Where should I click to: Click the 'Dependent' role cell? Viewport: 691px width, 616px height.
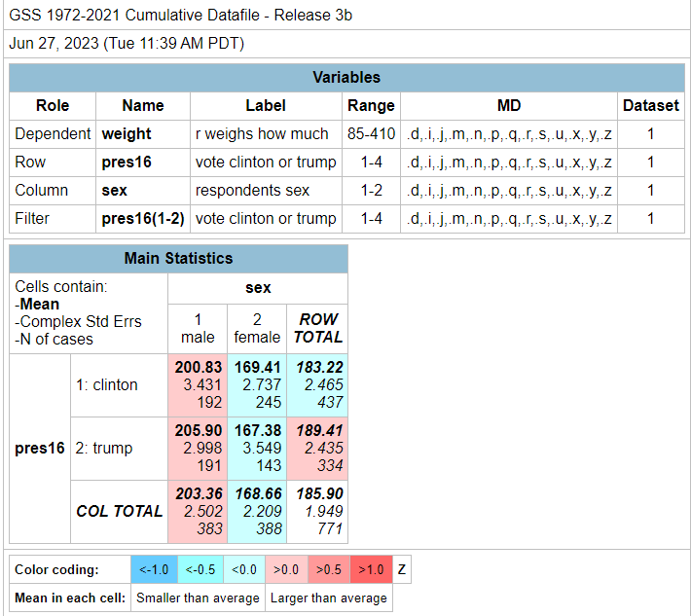pos(53,134)
